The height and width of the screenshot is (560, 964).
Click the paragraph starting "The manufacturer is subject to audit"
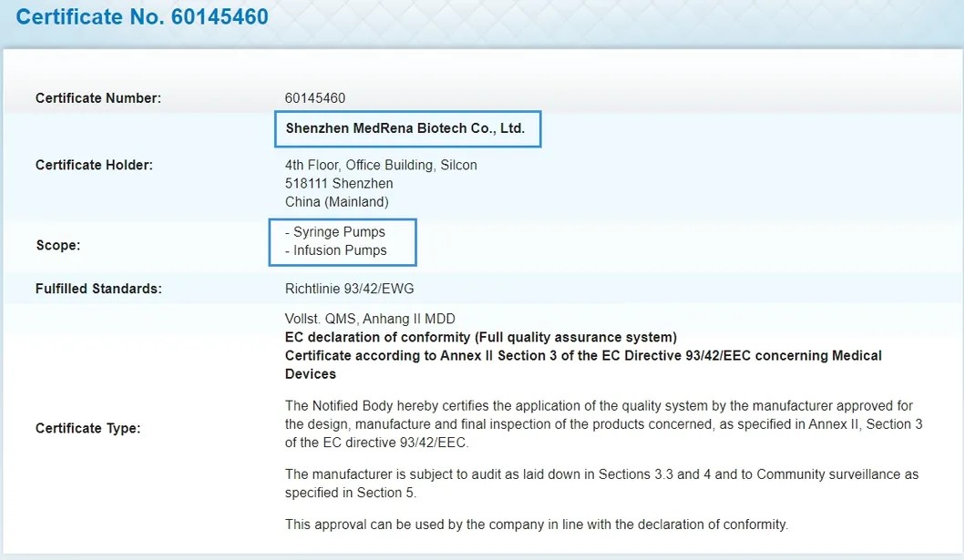coord(601,484)
